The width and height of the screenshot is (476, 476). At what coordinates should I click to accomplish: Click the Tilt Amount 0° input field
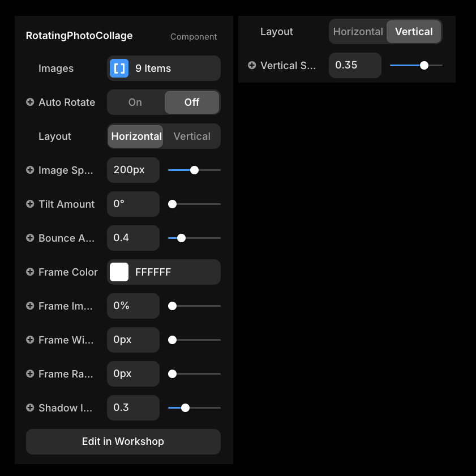click(133, 204)
